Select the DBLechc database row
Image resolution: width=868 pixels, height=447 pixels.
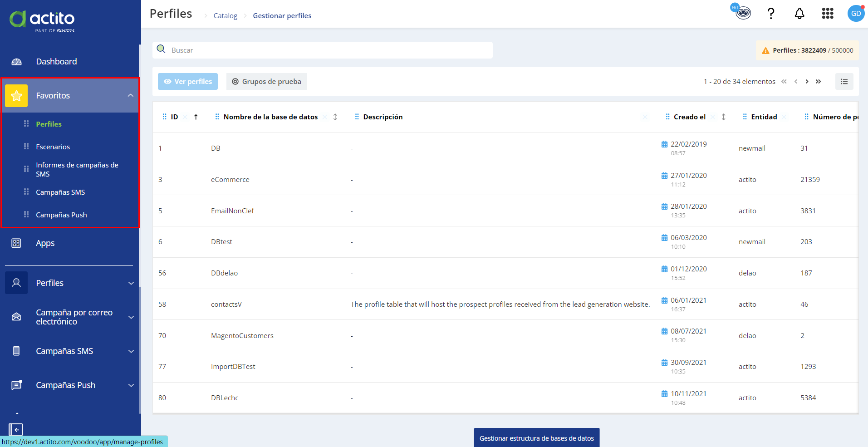coord(505,398)
